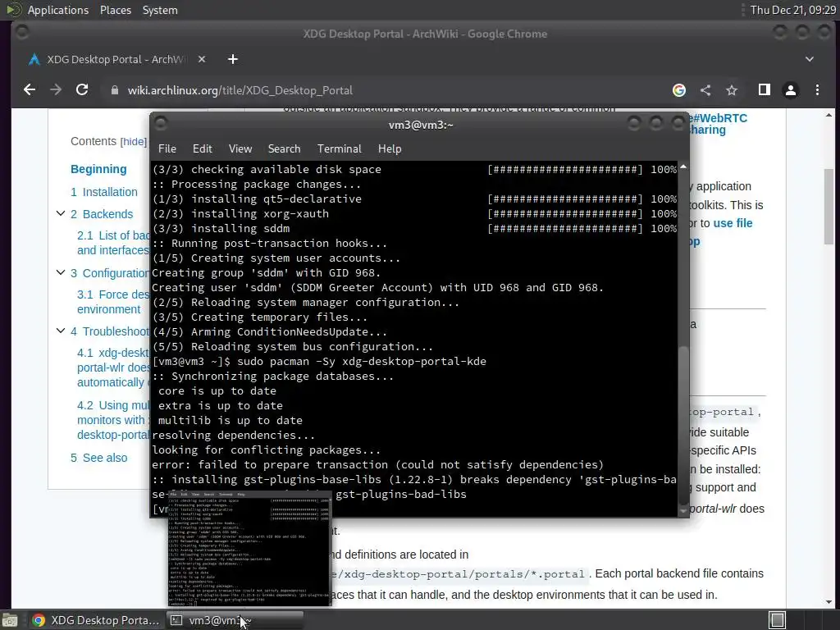840x630 pixels.
Task: Open the terminal Help menu
Action: tap(390, 149)
